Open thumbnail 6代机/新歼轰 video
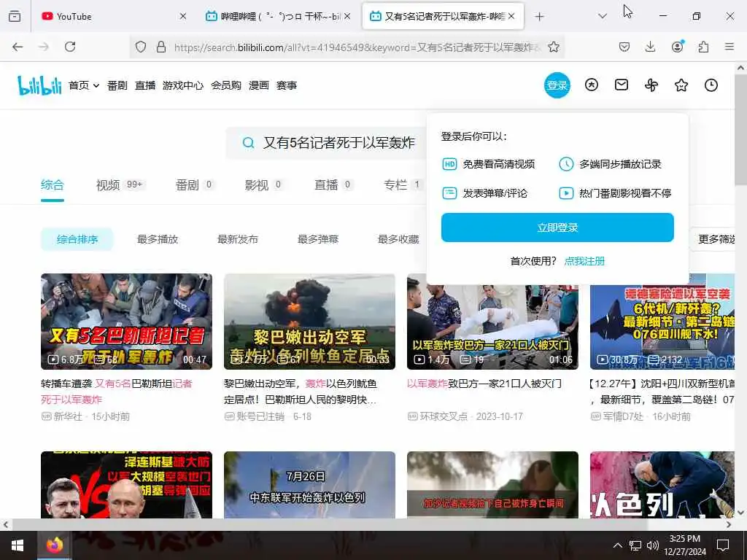 point(662,327)
